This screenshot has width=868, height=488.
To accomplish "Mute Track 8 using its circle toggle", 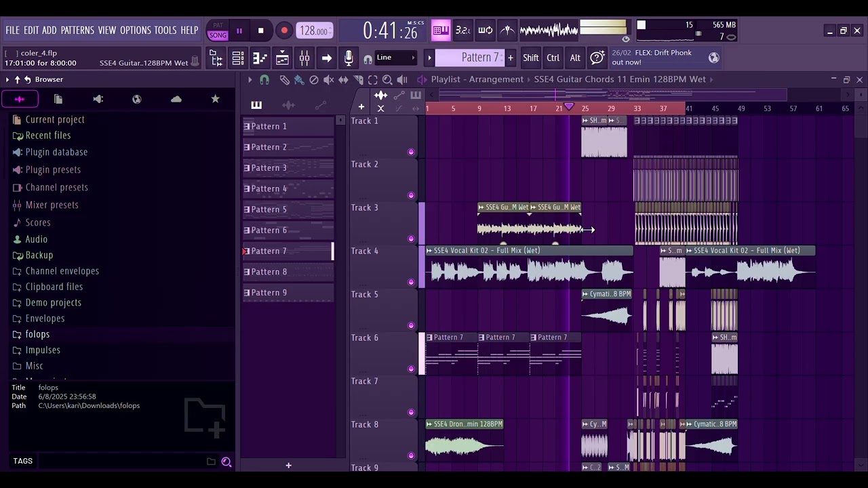I will point(411,455).
